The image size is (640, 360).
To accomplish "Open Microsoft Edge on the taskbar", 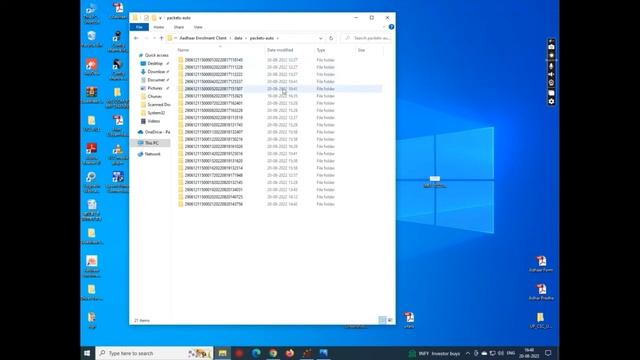I will pyautogui.click(x=256, y=353).
